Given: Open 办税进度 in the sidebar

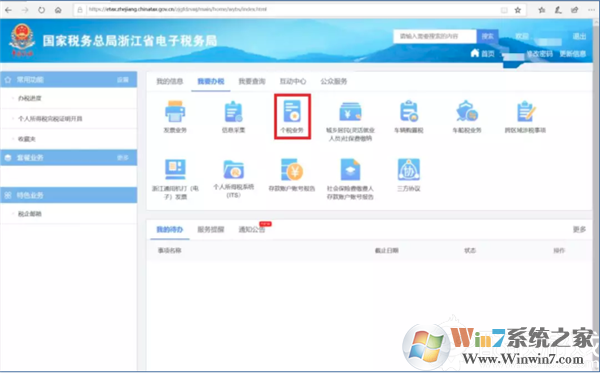Looking at the screenshot, I should coord(30,98).
